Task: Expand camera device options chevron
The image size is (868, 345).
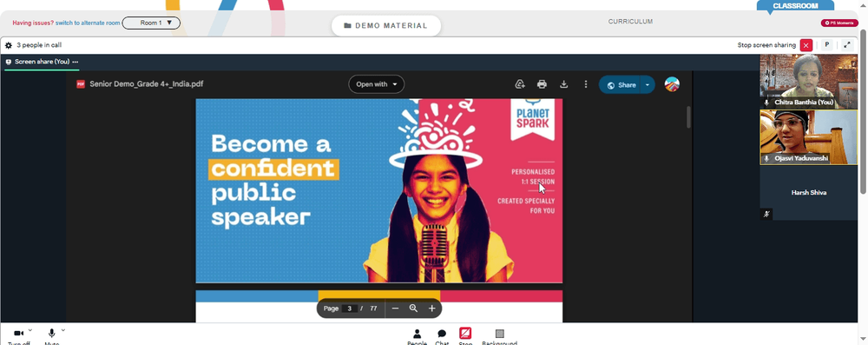Action: pos(30,330)
